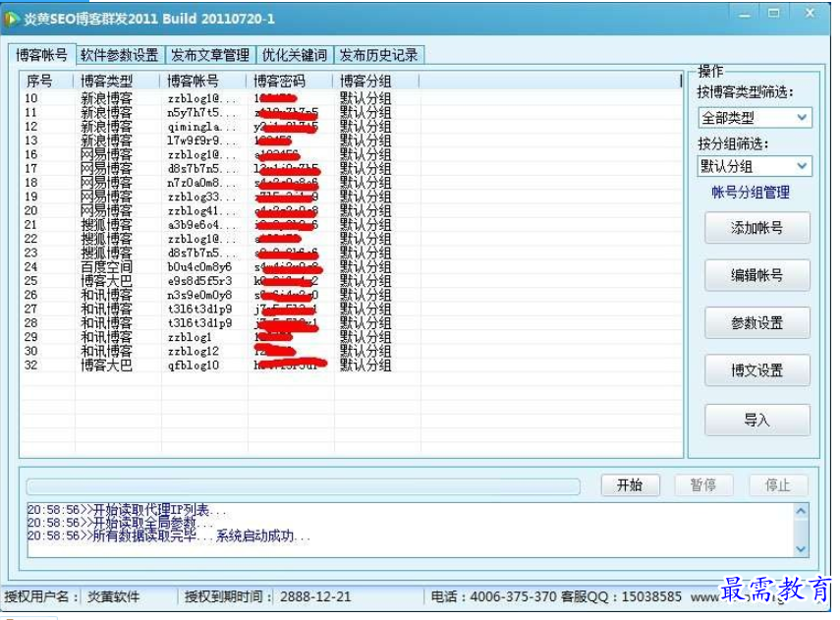The width and height of the screenshot is (840, 620).
Task: Minimize the 炎黄SEO博客群发 window
Action: [745, 15]
